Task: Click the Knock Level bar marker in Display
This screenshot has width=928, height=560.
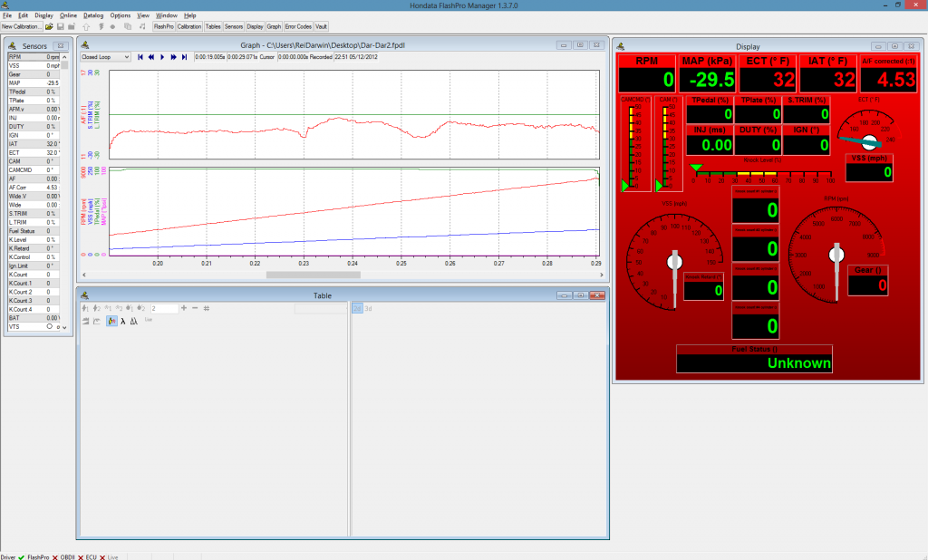Action: (x=696, y=169)
